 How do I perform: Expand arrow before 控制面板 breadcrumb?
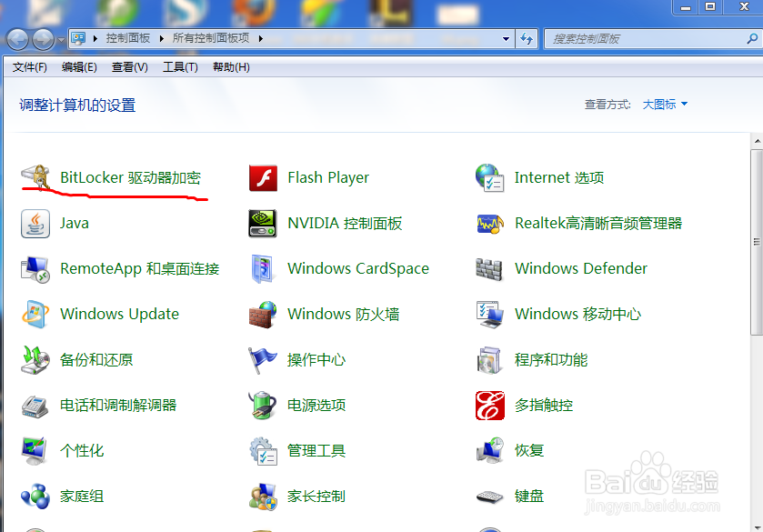tap(95, 38)
